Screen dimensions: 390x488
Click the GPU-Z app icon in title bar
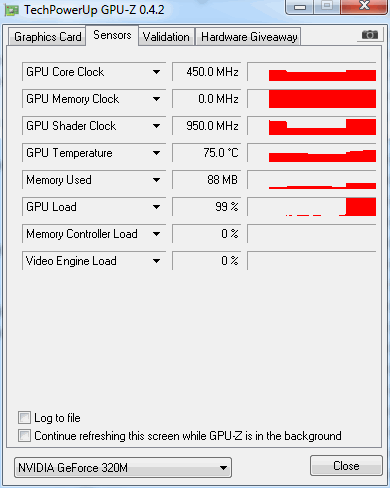[x=12, y=10]
